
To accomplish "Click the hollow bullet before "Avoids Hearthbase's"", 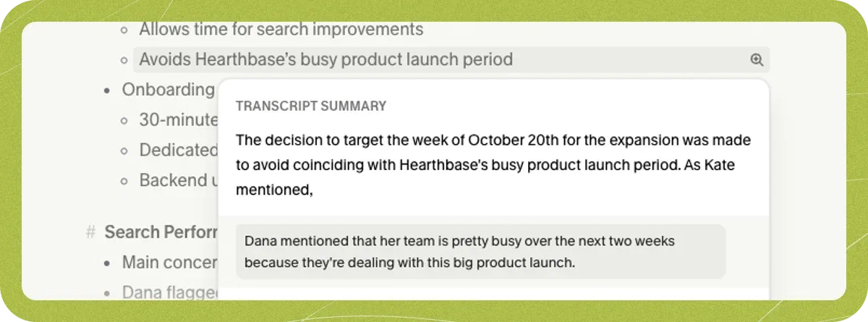I will (124, 60).
